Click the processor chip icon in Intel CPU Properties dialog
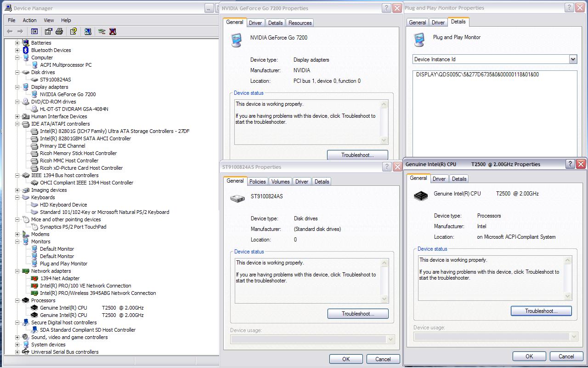 pyautogui.click(x=420, y=196)
